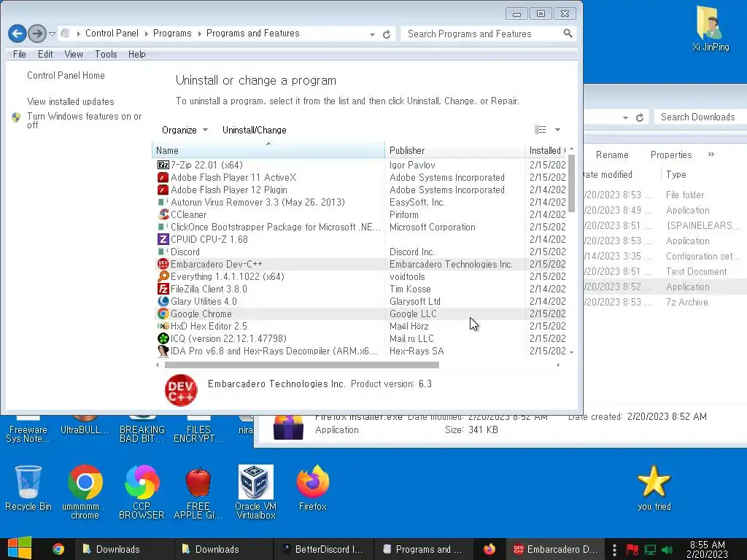Select the FileZilla Client 3.8.0 icon

[163, 289]
